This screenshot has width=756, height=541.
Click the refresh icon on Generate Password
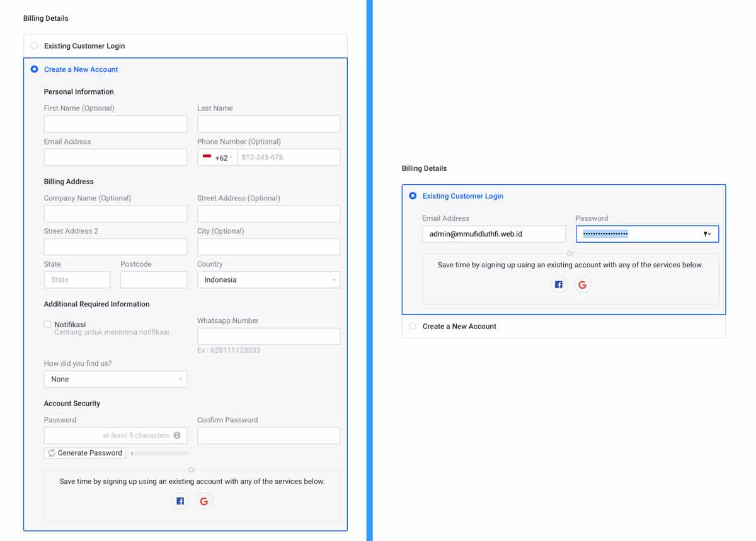click(52, 453)
